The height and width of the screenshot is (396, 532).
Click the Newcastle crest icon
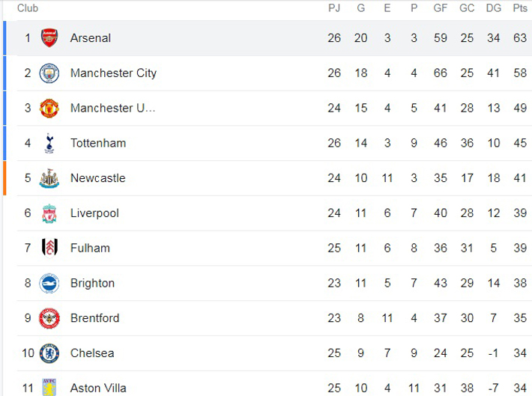[x=49, y=178]
